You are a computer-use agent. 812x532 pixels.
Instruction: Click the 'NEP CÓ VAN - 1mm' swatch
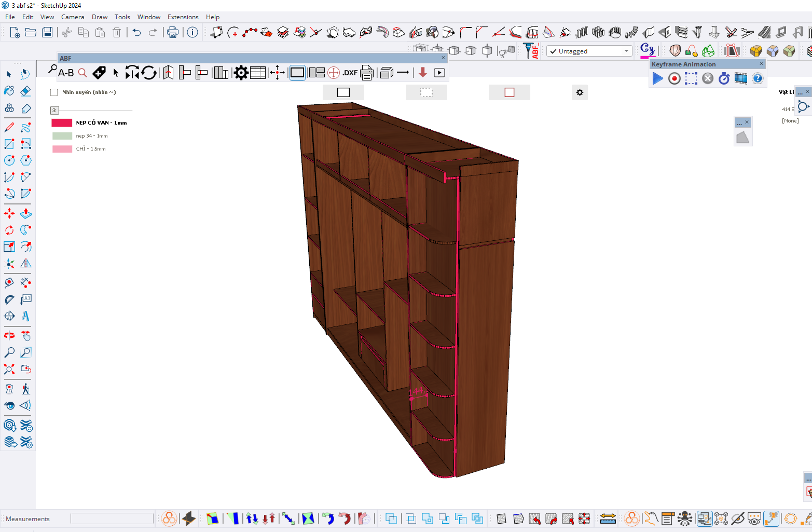point(62,123)
